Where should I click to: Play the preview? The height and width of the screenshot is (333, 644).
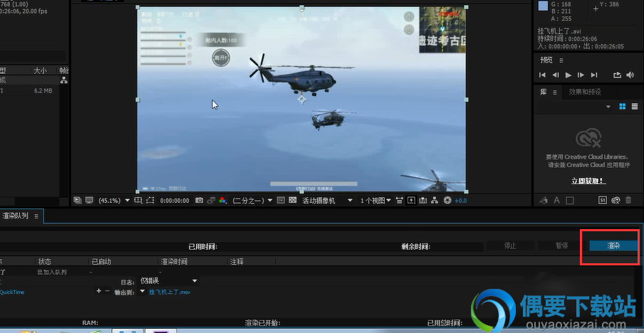pyautogui.click(x=568, y=75)
